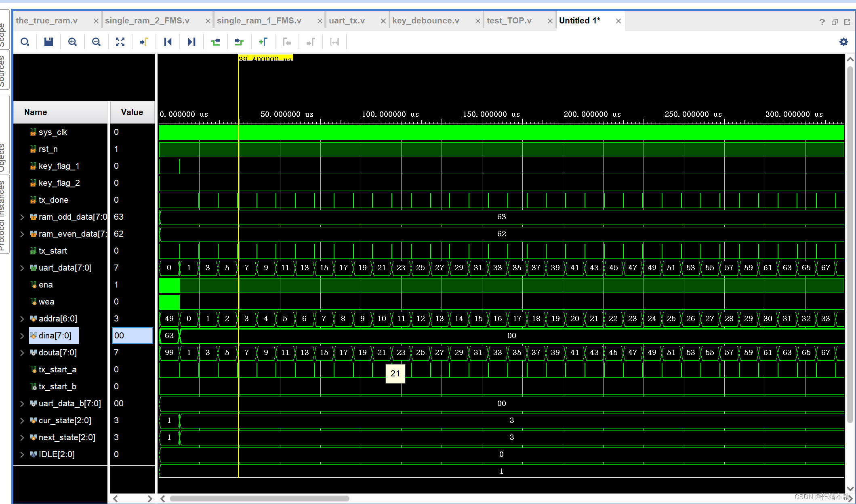The image size is (856, 504).
Task: Click the Next Marker icon
Action: click(311, 42)
